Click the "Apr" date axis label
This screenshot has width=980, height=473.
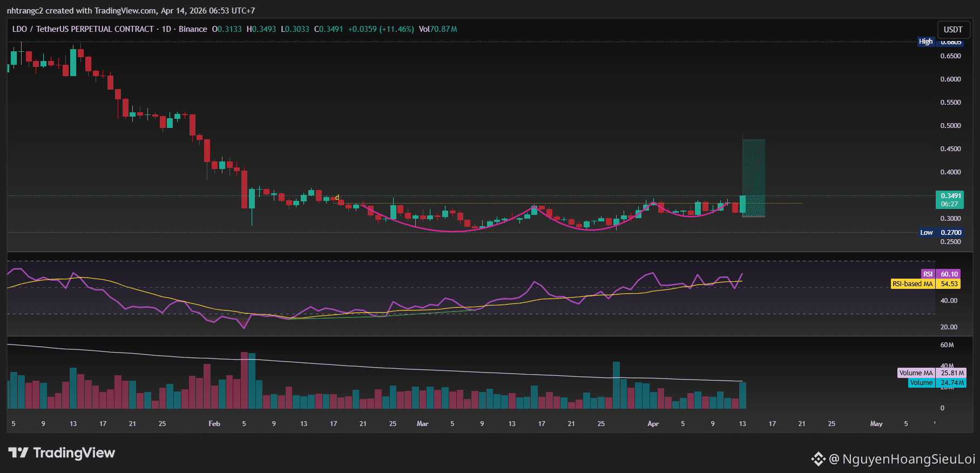653,424
